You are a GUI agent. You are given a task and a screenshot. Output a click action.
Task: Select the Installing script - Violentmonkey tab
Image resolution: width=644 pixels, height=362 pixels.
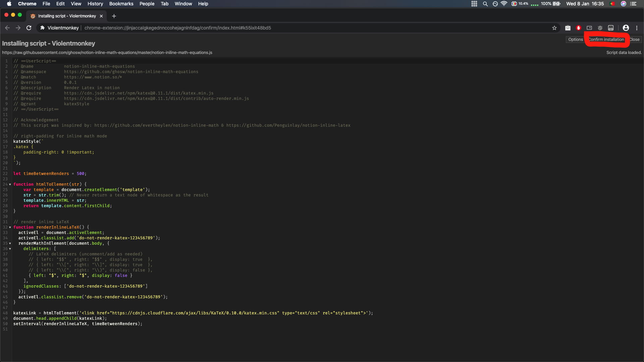pos(67,16)
